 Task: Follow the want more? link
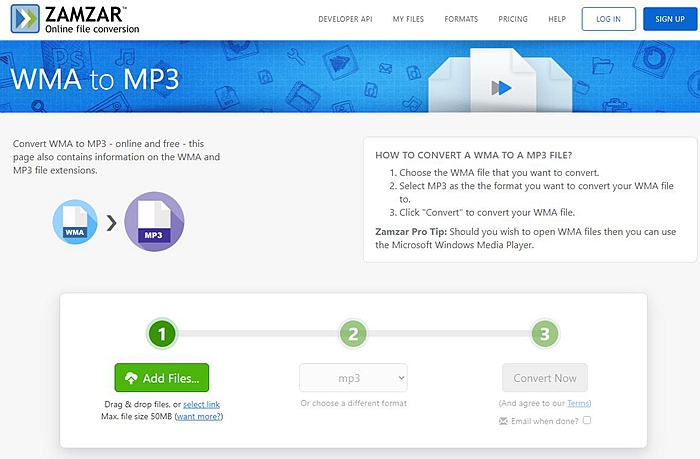tap(199, 417)
